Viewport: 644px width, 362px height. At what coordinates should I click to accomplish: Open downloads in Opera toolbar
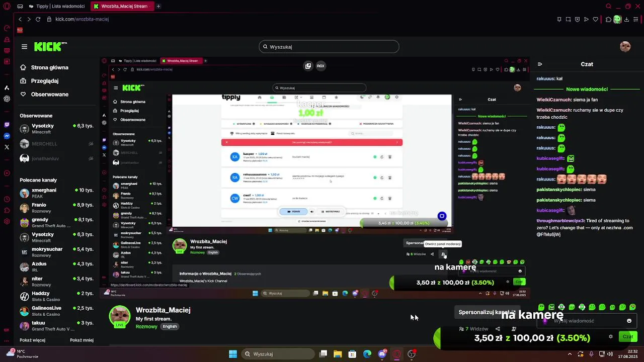627,19
